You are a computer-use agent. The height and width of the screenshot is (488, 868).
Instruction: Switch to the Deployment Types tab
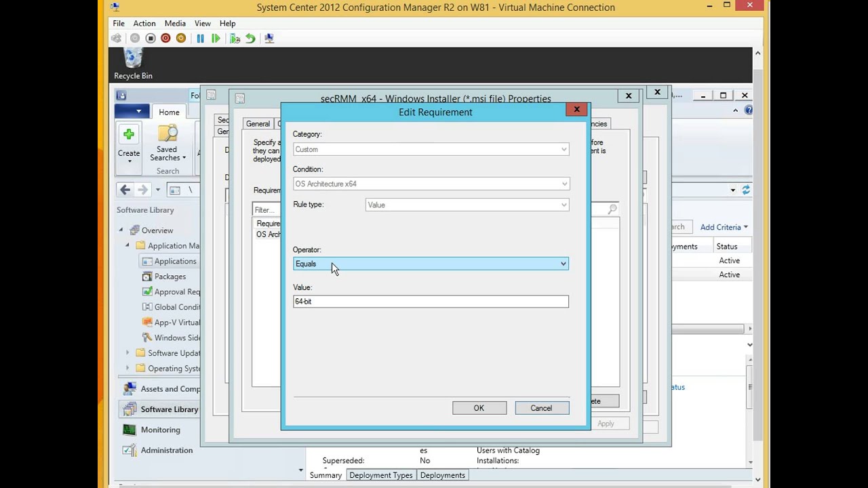pos(381,475)
